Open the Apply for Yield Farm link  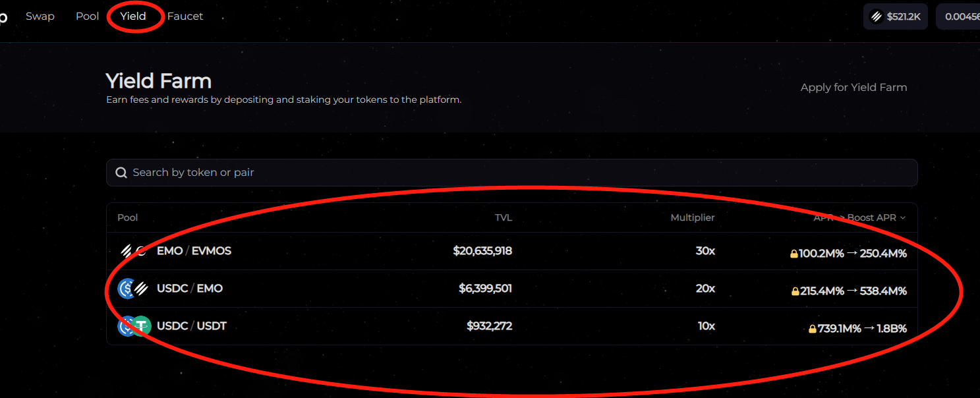853,87
